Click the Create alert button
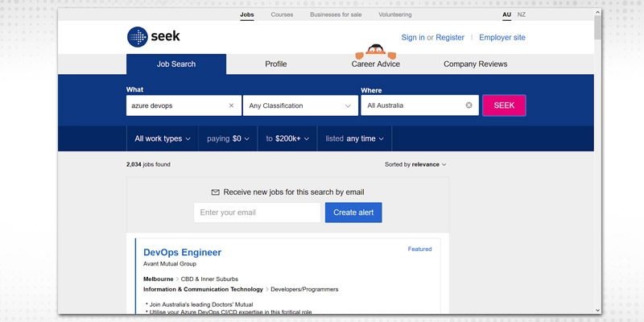This screenshot has height=322, width=644. [353, 213]
